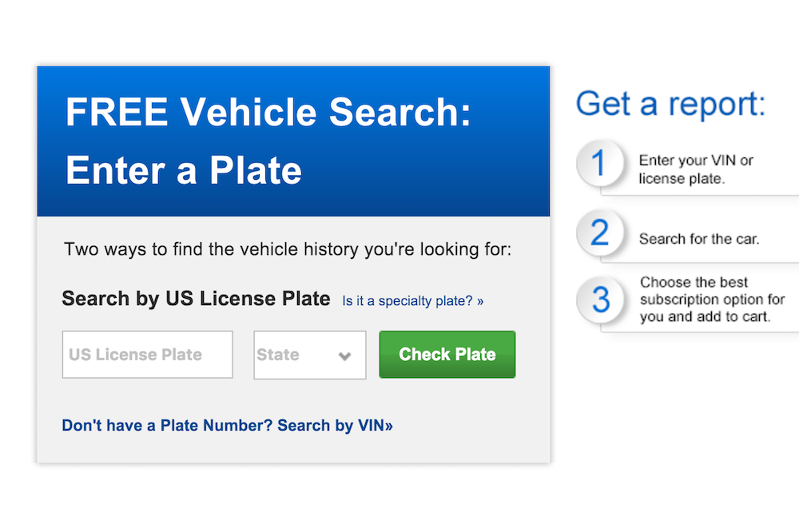Click the 'Don't have a Plate Number?' text

click(x=167, y=426)
